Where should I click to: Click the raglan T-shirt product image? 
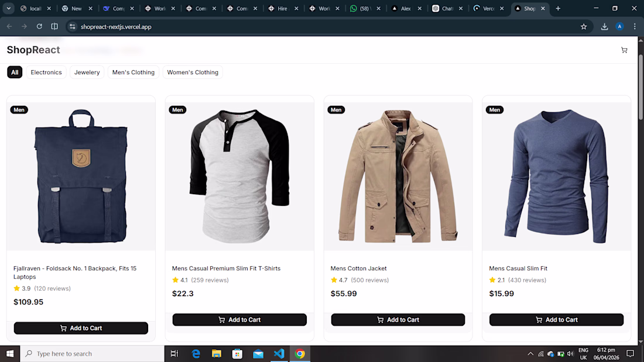coord(239,177)
